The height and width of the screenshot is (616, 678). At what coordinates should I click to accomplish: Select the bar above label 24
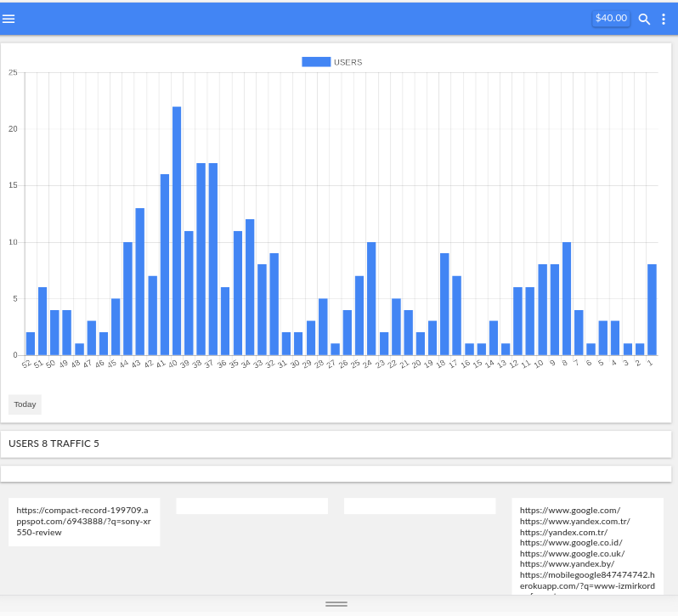point(371,299)
